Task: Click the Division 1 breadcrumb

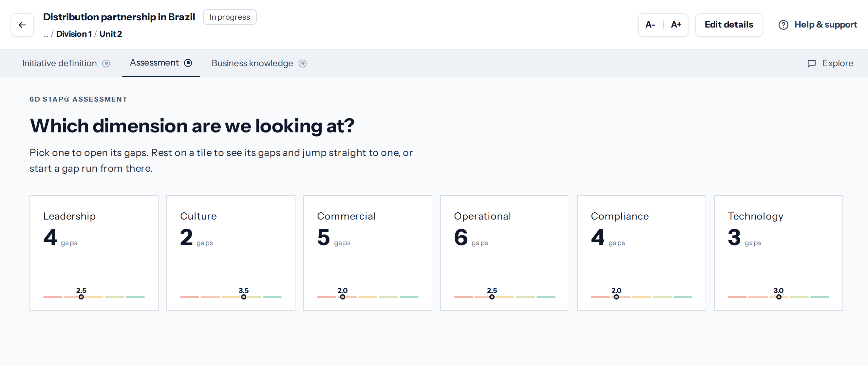Action: [74, 34]
